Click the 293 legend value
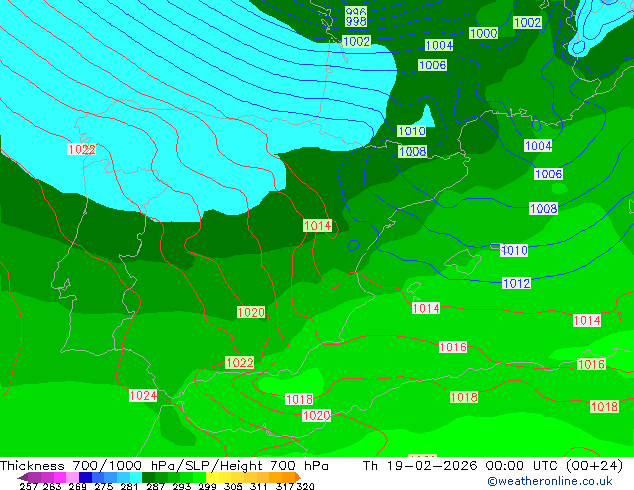Image resolution: width=634 pixels, height=490 pixels. 182,486
